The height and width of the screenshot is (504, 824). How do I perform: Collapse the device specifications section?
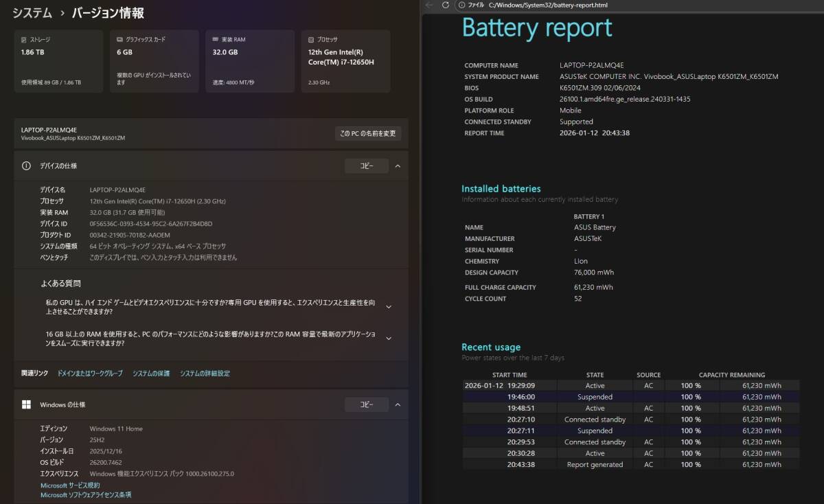(x=398, y=166)
